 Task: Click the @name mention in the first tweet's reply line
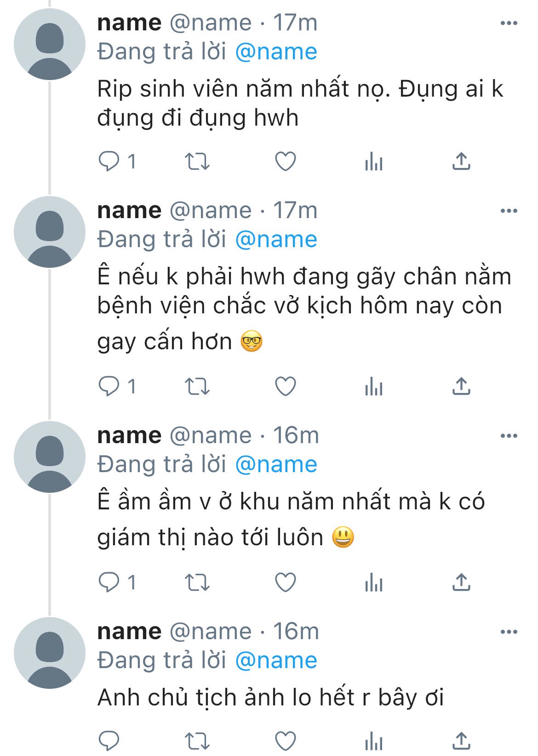click(276, 52)
